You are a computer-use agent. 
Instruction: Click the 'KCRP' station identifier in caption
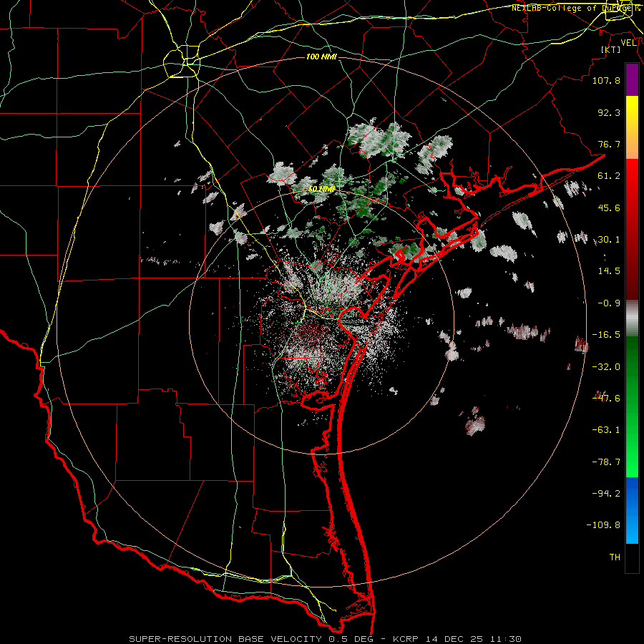click(406, 639)
